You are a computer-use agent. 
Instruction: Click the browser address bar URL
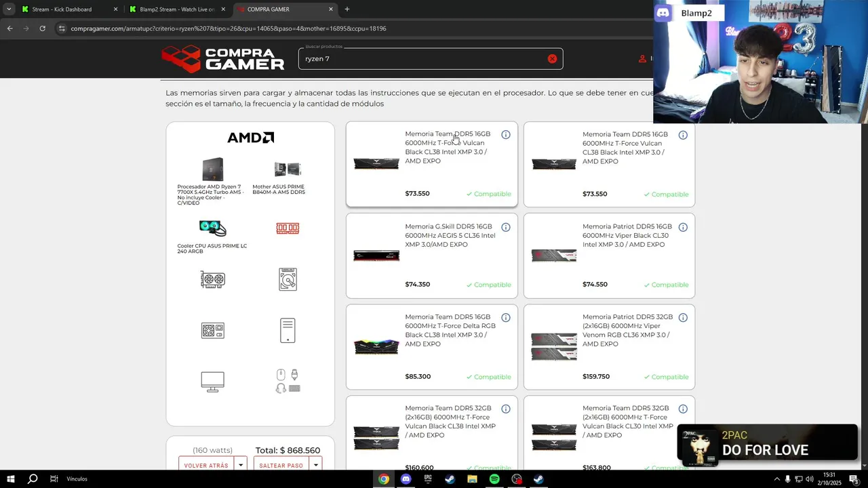(x=229, y=28)
